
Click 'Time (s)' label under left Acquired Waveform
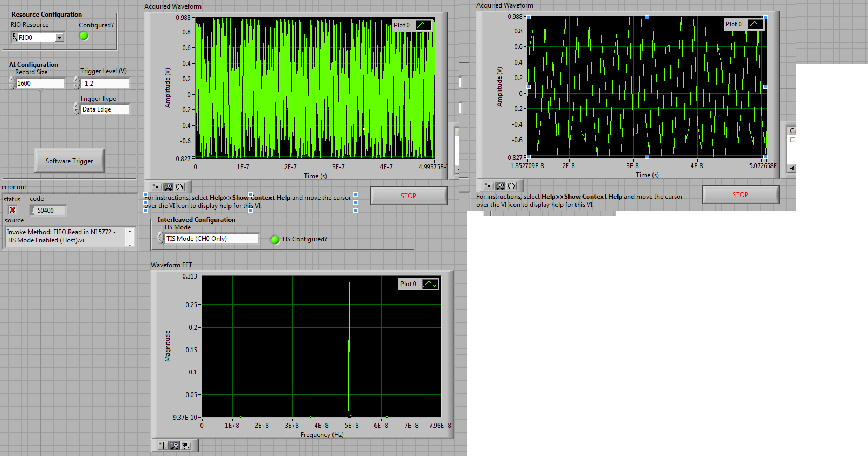point(315,176)
